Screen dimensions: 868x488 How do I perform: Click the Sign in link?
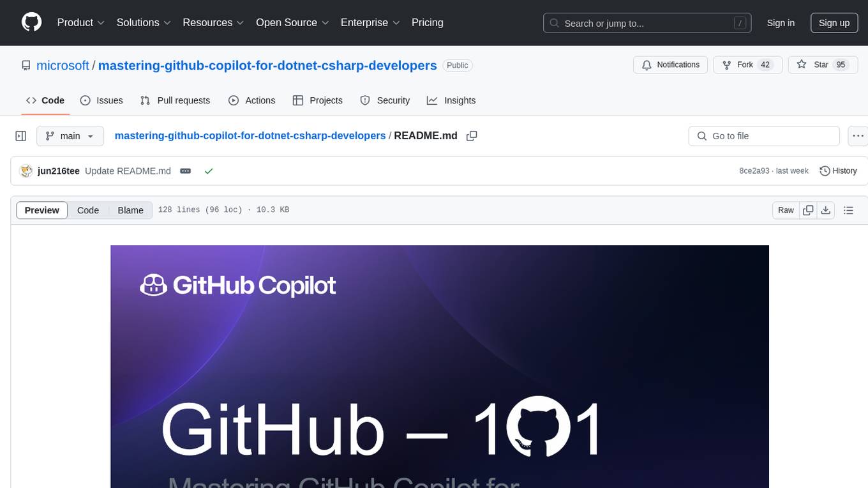(781, 23)
